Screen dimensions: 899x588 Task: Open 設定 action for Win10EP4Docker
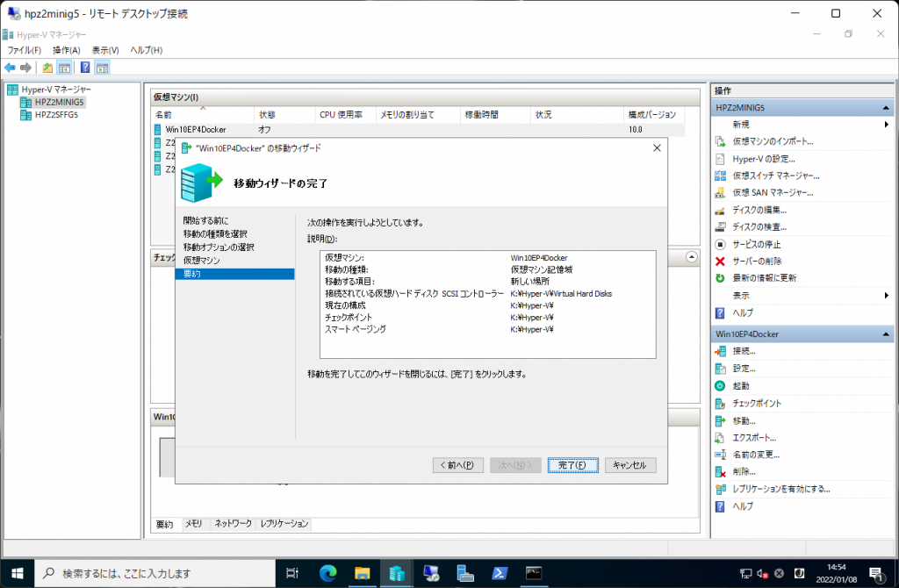(x=744, y=369)
